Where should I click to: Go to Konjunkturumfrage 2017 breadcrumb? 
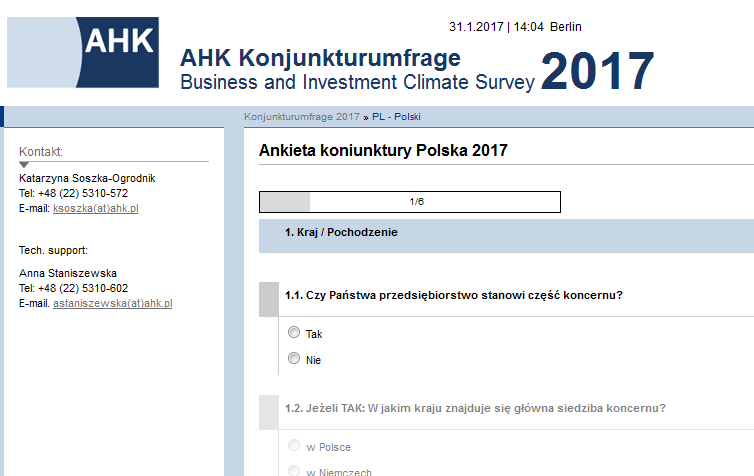tap(301, 117)
